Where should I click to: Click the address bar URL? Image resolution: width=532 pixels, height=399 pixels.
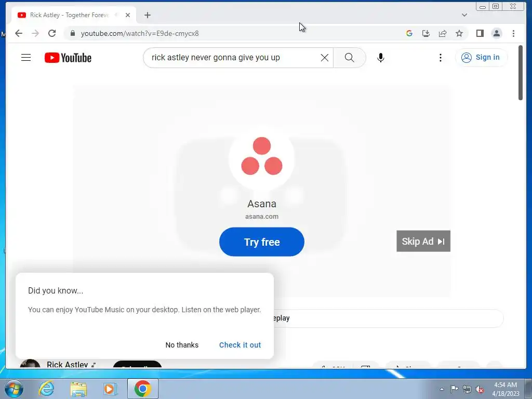pyautogui.click(x=140, y=33)
